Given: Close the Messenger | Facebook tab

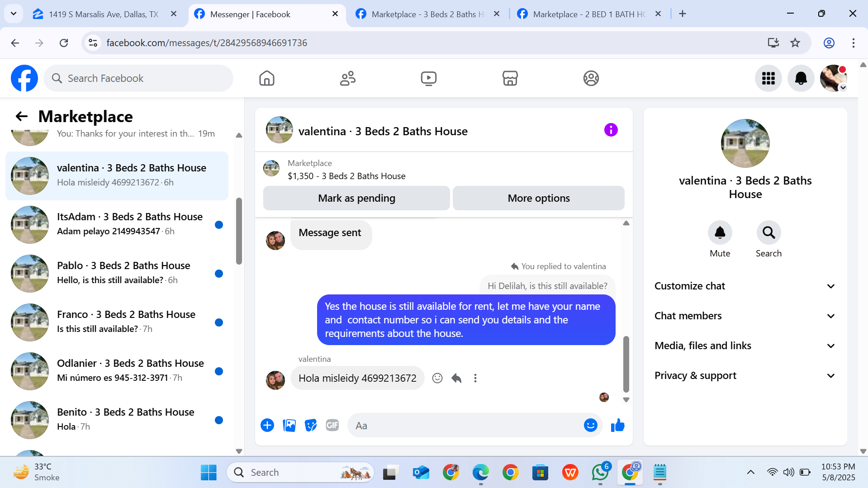Looking at the screenshot, I should tap(335, 14).
